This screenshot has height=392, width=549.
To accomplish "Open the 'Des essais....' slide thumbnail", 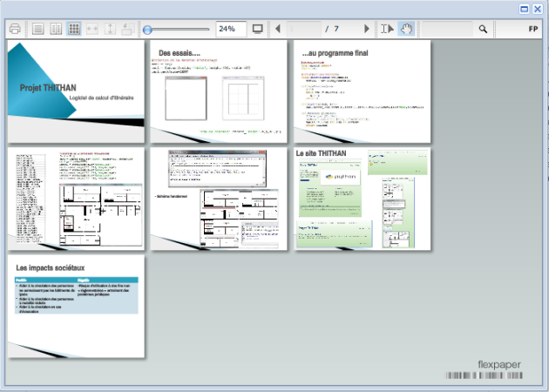I will [x=219, y=91].
